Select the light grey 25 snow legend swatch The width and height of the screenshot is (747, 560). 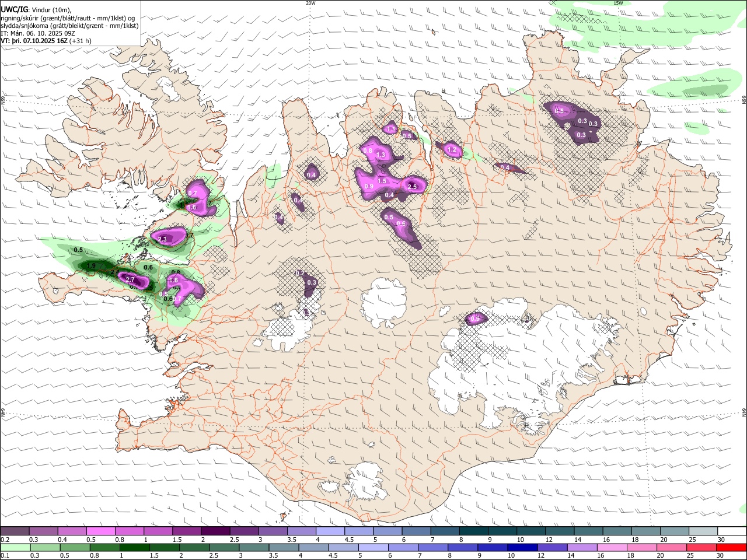pos(704,531)
